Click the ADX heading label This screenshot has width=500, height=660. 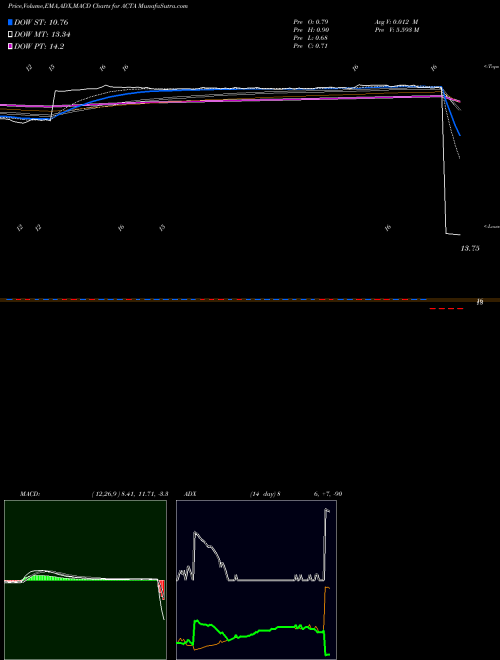[190, 494]
